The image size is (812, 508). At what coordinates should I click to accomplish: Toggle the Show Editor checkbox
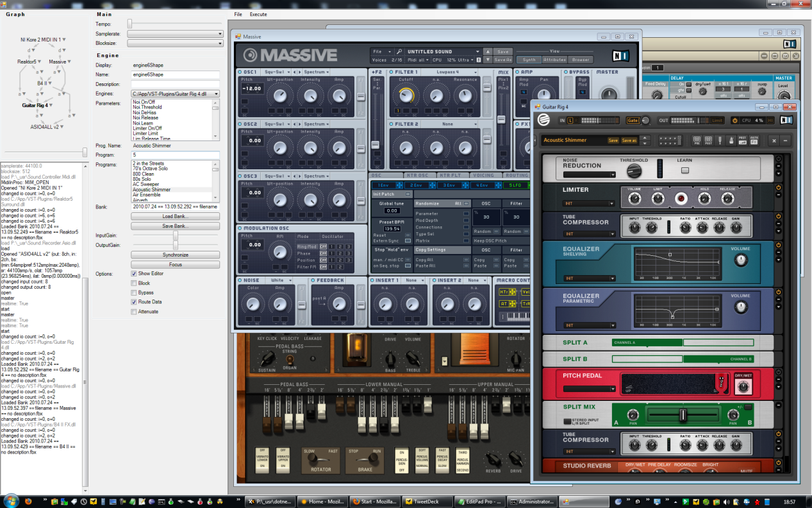point(133,273)
